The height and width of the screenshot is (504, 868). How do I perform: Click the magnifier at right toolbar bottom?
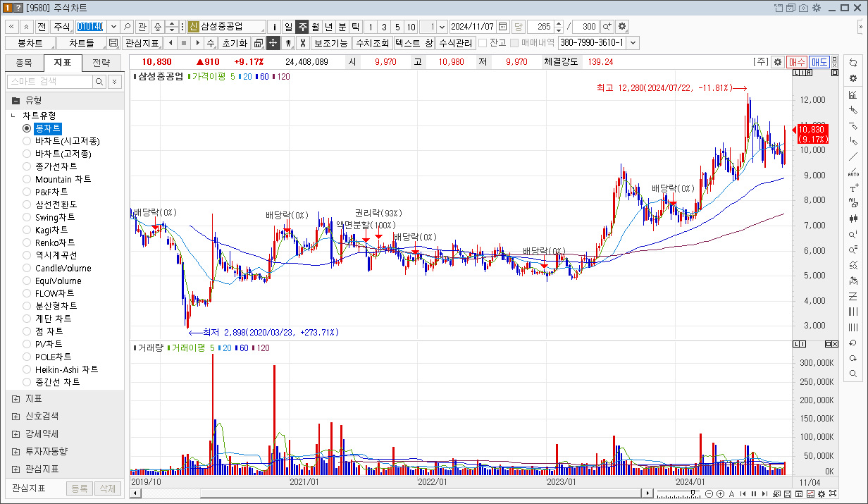(x=853, y=374)
